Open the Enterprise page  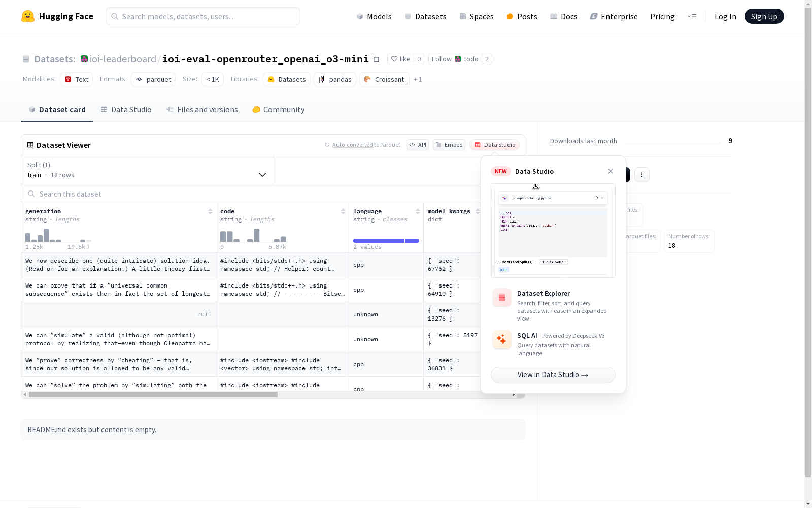[614, 16]
